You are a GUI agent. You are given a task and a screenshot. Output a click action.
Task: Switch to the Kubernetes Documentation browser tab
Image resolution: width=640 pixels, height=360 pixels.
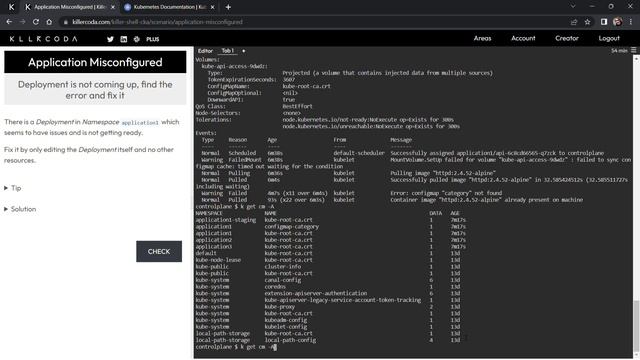point(169,7)
